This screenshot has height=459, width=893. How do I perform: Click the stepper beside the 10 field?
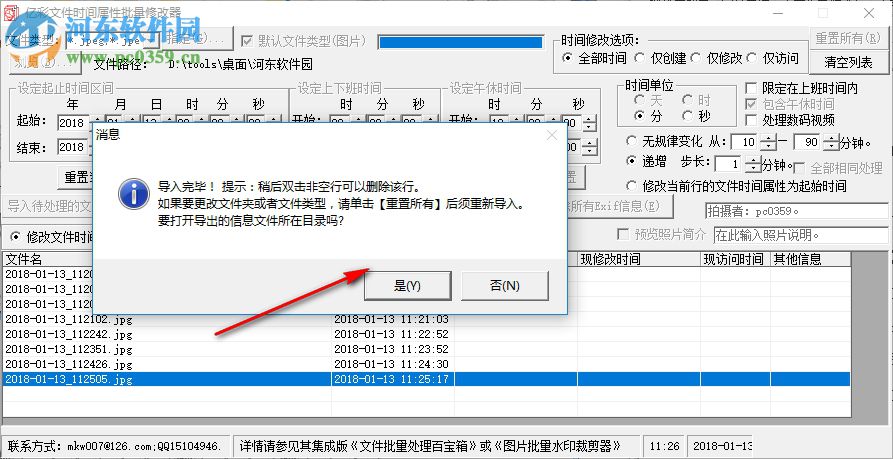click(x=767, y=142)
